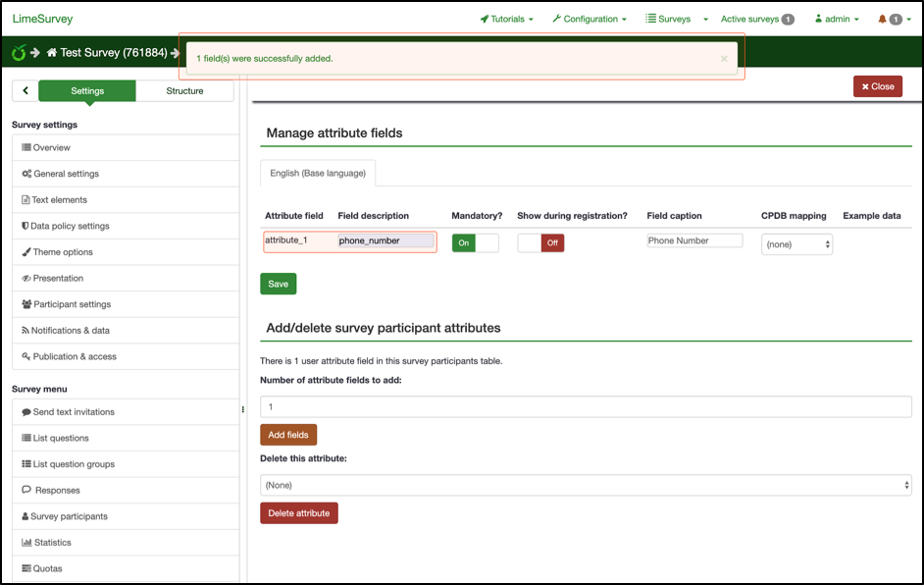Edit the phone_number field description

pyautogui.click(x=386, y=240)
